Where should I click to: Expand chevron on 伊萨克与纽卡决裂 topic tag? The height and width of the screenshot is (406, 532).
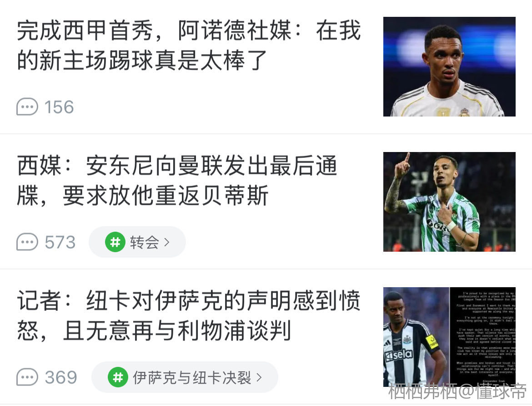[259, 377]
